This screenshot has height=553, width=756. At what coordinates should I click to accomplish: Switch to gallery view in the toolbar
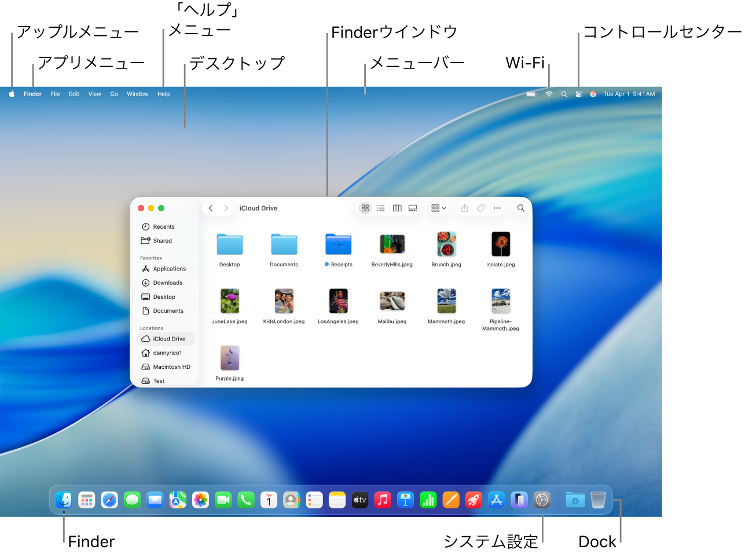412,208
